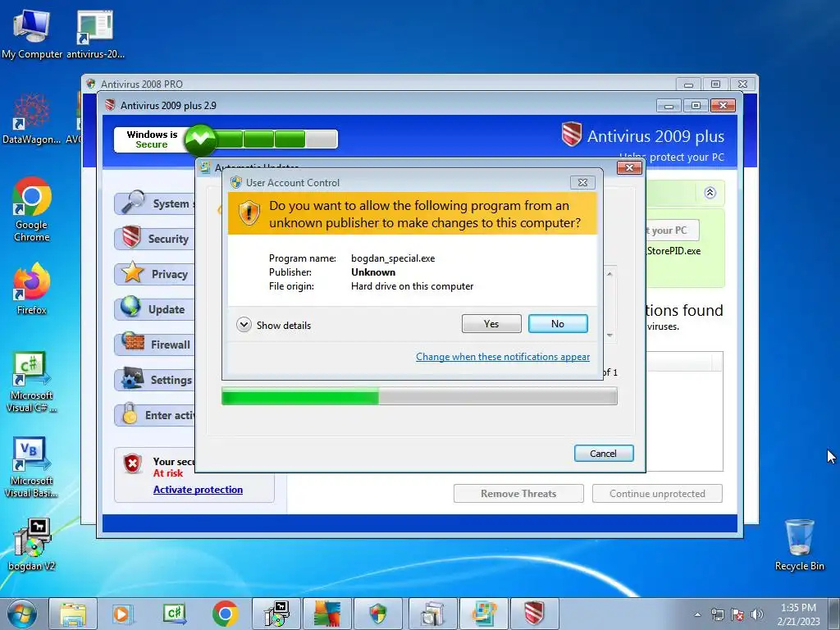This screenshot has height=630, width=840.
Task: Switch to Antivirus 2009 red shield taskbar item
Action: 533,614
